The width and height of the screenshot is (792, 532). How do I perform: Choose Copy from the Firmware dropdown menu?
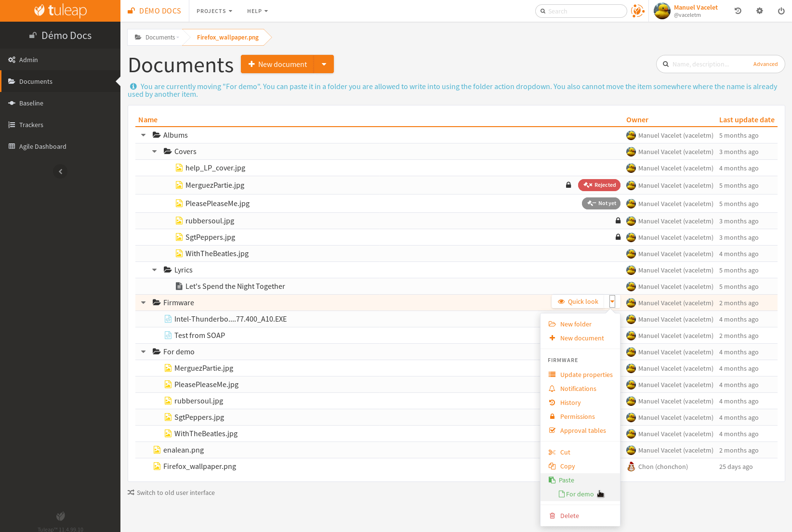[x=567, y=466]
